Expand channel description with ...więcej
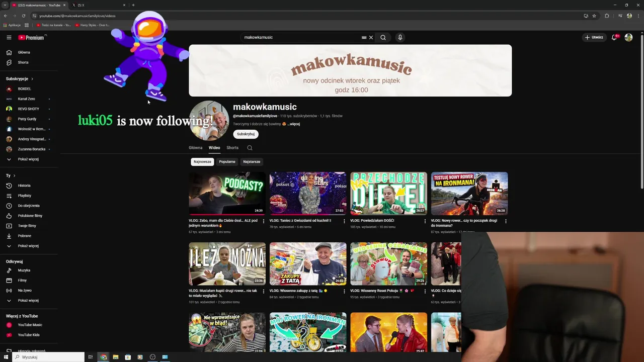The height and width of the screenshot is (362, 644). click(x=294, y=124)
